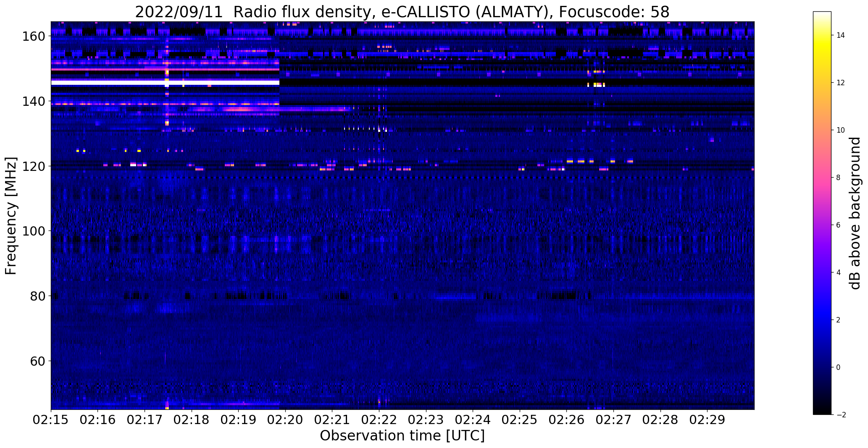This screenshot has height=448, width=868.
Task: Click the 02:26 time tick label
Action: coord(566,420)
